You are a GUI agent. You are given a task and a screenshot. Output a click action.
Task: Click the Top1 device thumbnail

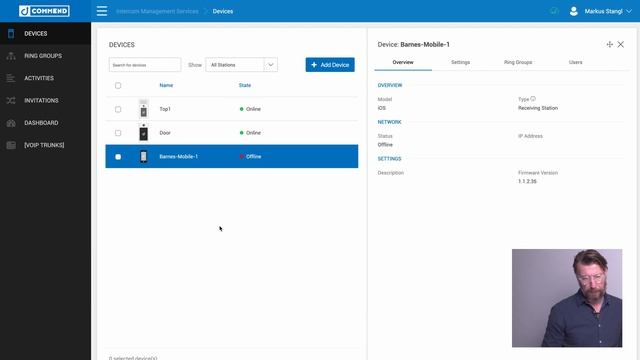143,109
